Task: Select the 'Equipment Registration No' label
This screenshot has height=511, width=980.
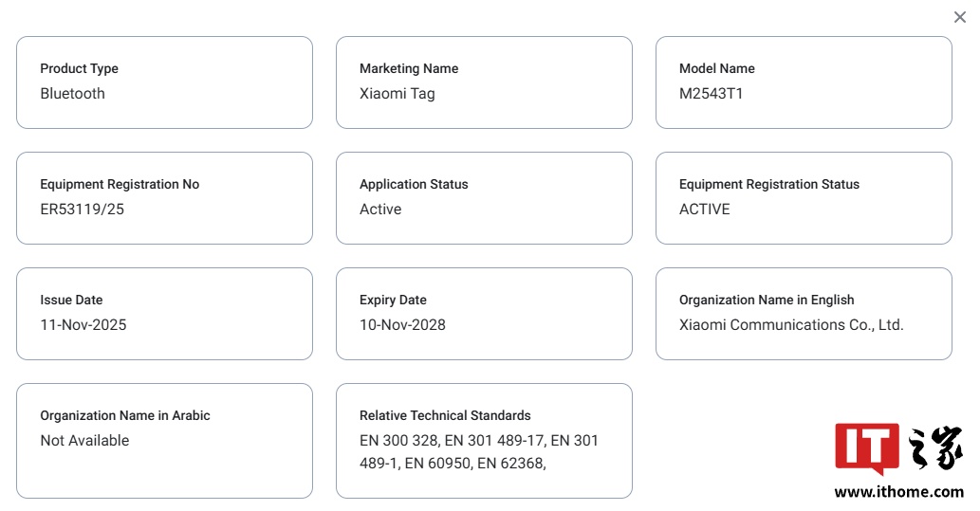Action: point(120,184)
